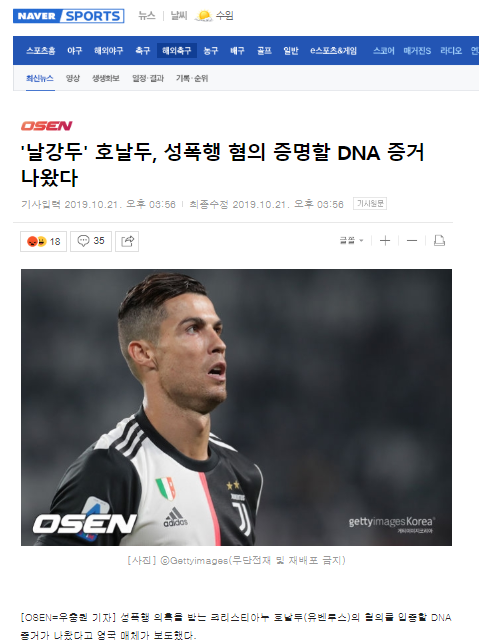Open the 야구 menu item
This screenshot has width=479, height=643.
click(x=74, y=51)
